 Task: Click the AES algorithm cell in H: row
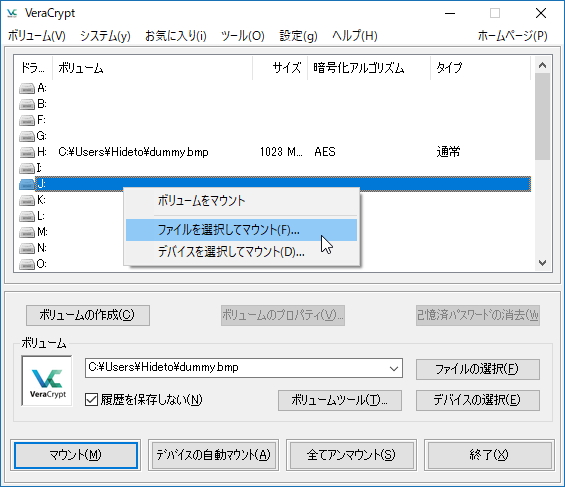(x=325, y=152)
